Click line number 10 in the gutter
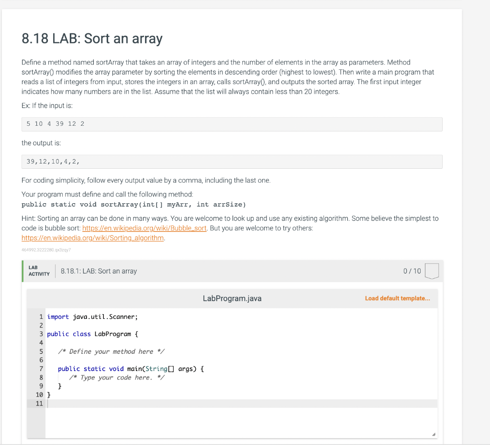The height and width of the screenshot is (448, 490). tap(39, 395)
